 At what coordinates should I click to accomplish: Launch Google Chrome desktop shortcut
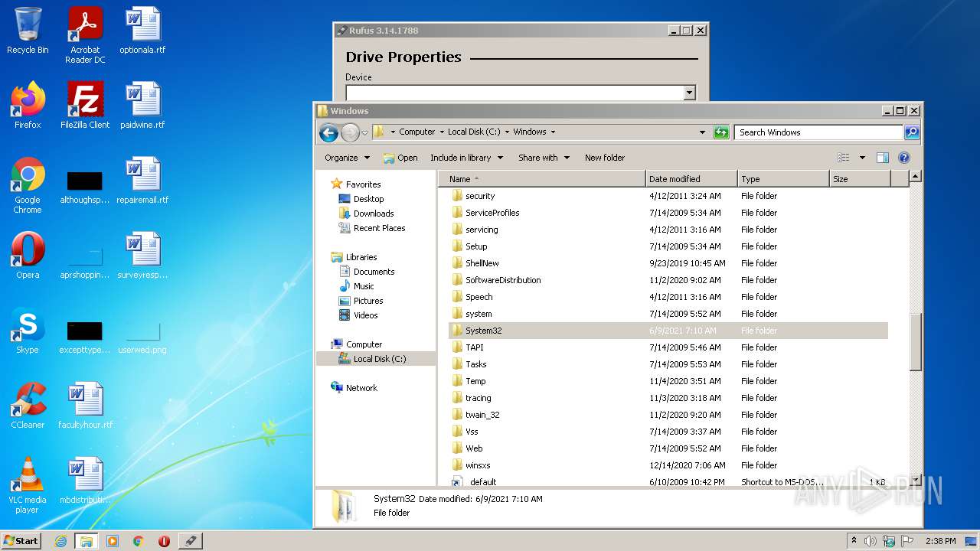pyautogui.click(x=28, y=185)
